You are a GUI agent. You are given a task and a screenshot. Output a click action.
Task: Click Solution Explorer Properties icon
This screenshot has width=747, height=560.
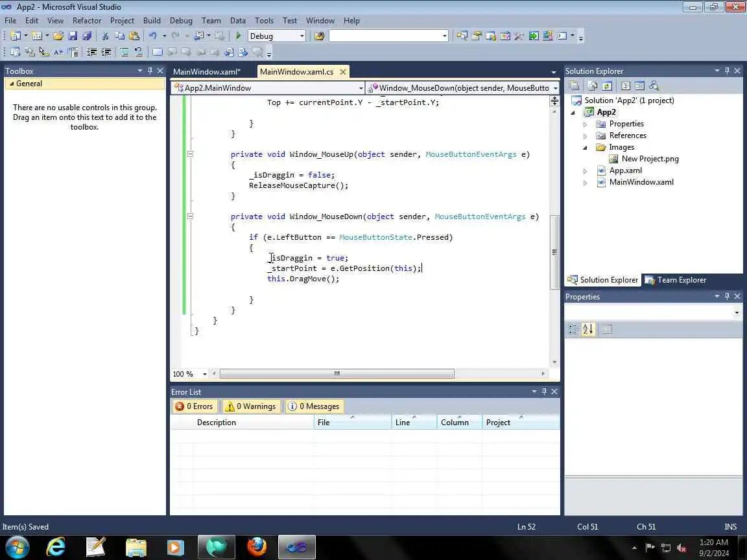574,86
